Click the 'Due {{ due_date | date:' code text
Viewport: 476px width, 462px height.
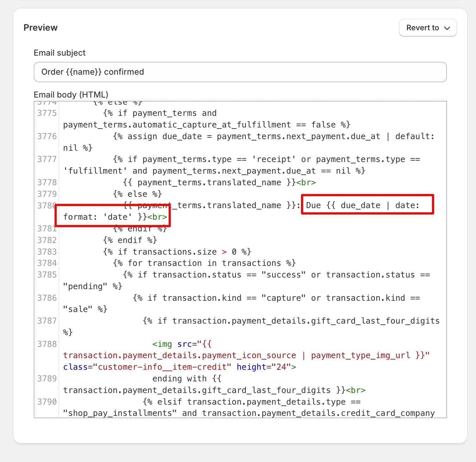[x=363, y=205]
